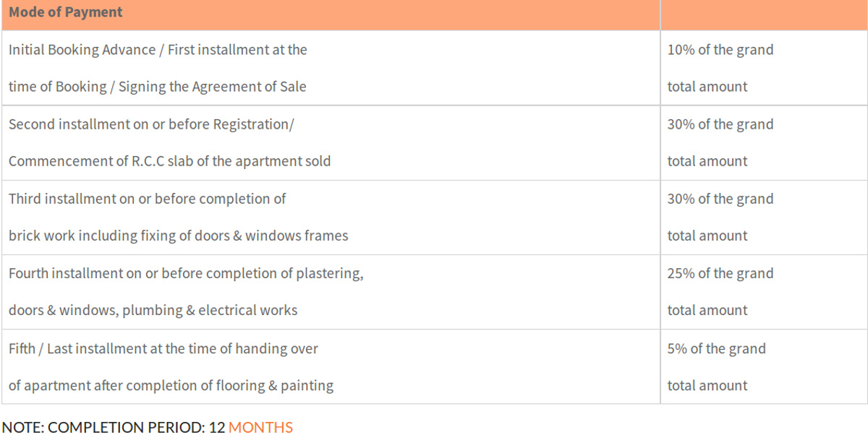Click the "Mode of Payment" table header
868x435 pixels.
[x=66, y=12]
